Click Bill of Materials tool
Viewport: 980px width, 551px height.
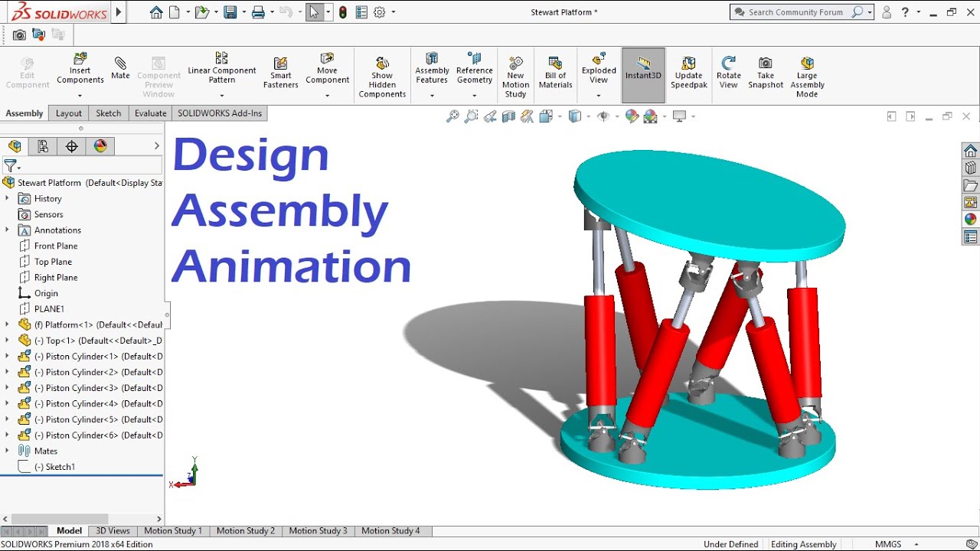point(555,72)
